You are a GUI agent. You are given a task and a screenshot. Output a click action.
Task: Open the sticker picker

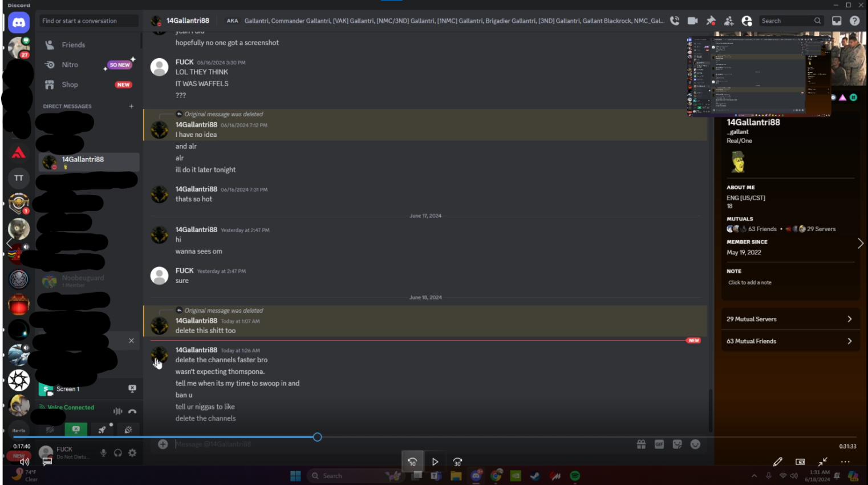677,444
